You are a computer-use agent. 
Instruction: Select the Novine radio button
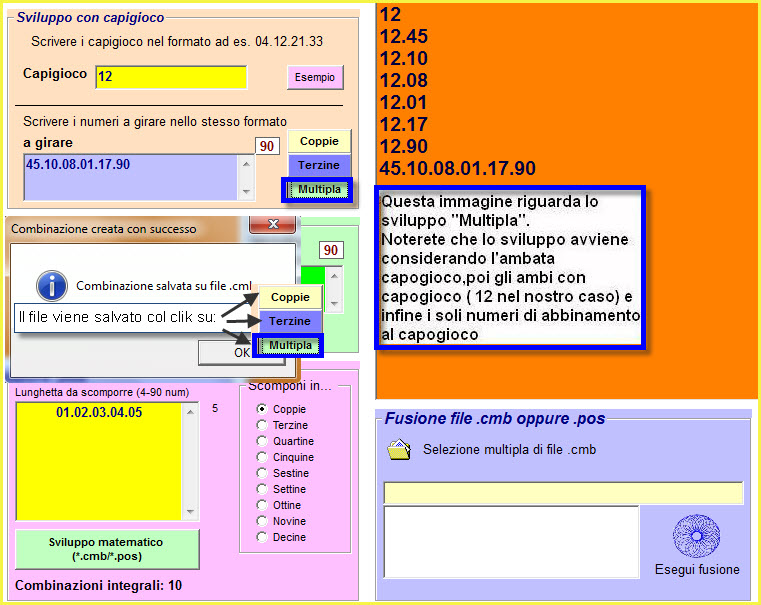tap(262, 521)
